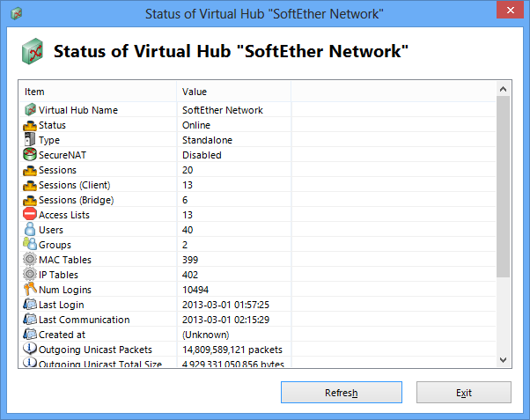Click the MAC Tables gear icon

30,260
